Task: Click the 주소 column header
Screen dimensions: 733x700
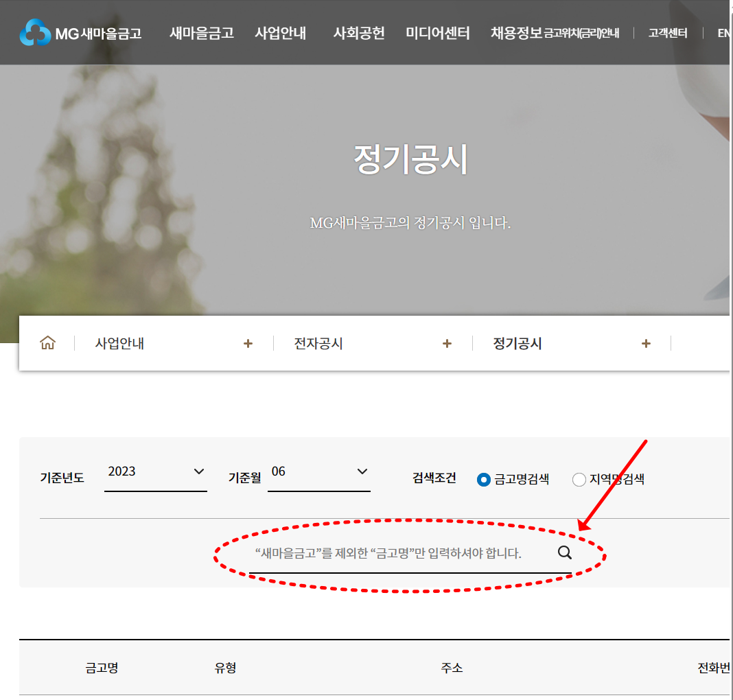Action: tap(452, 668)
